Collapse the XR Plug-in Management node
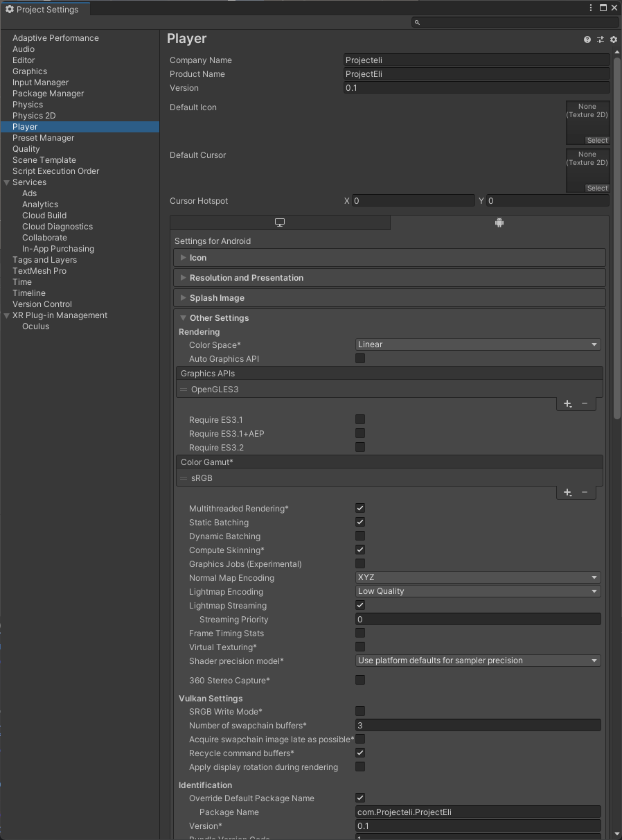The image size is (622, 840). tap(6, 315)
